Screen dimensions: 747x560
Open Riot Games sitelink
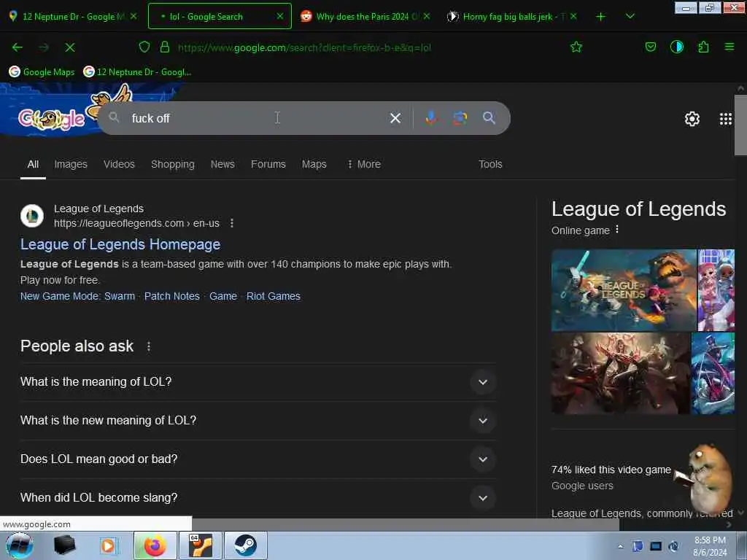coord(274,296)
